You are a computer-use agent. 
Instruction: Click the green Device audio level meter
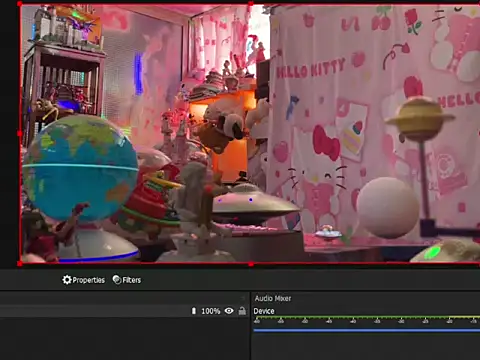coord(367,317)
